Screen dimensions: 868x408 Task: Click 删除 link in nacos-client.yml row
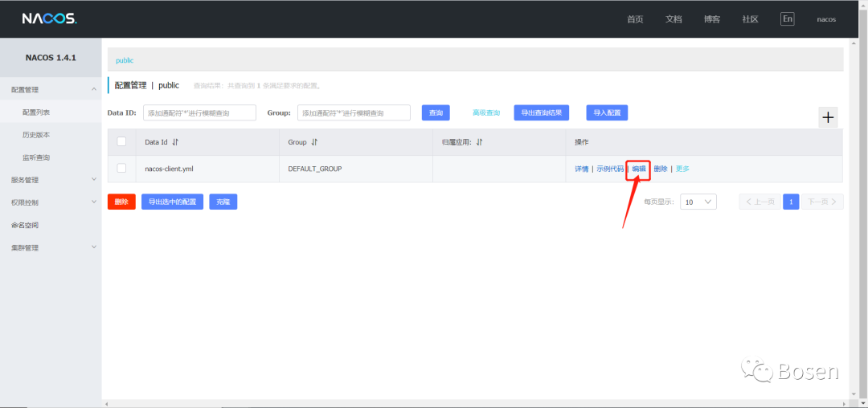(661, 169)
